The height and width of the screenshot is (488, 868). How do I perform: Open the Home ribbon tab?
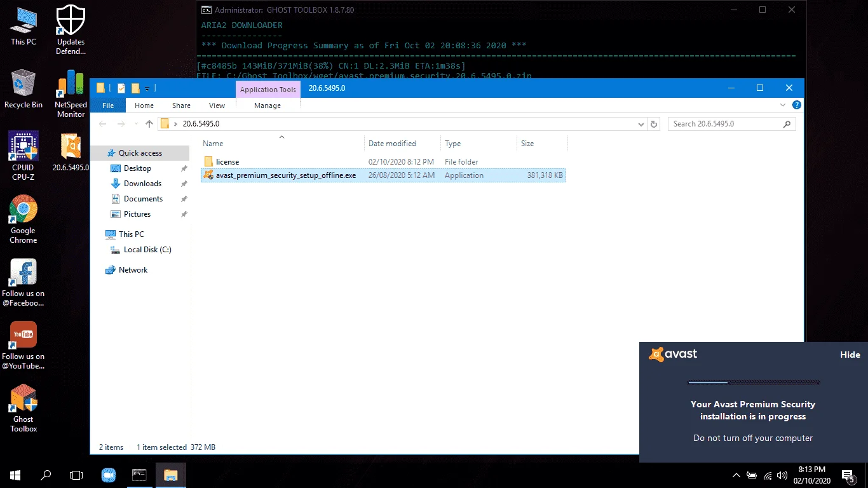144,105
